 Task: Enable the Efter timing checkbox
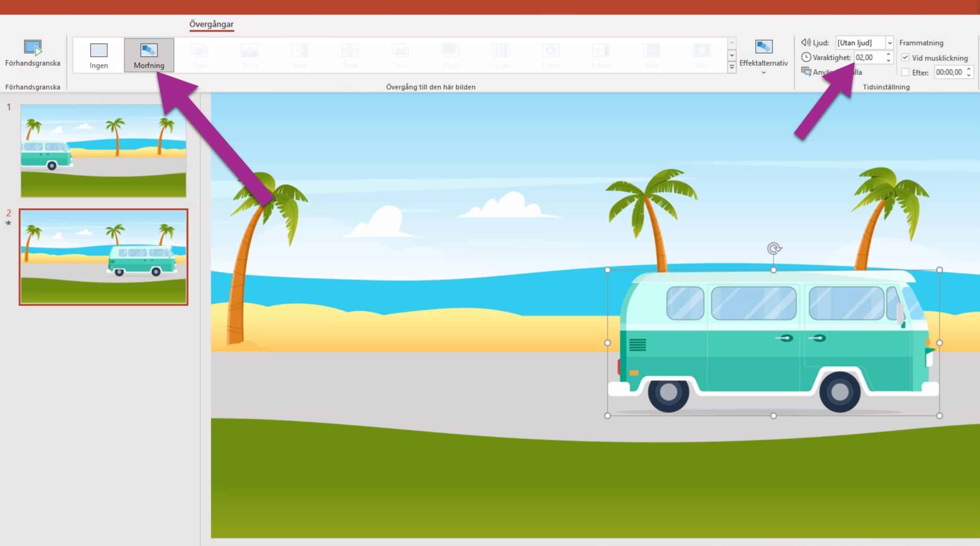click(x=905, y=72)
